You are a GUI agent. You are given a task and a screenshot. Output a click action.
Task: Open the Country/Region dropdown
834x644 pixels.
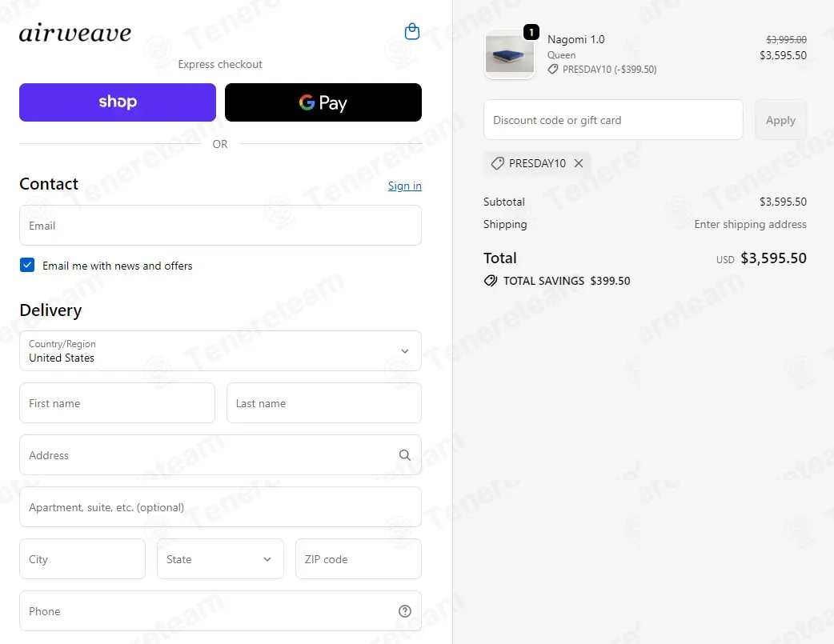pyautogui.click(x=220, y=351)
